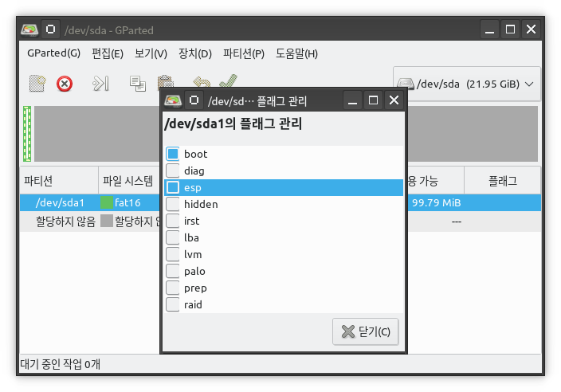This screenshot has height=392, width=561.
Task: Toggle the esp flag checkbox
Action: pyautogui.click(x=173, y=187)
